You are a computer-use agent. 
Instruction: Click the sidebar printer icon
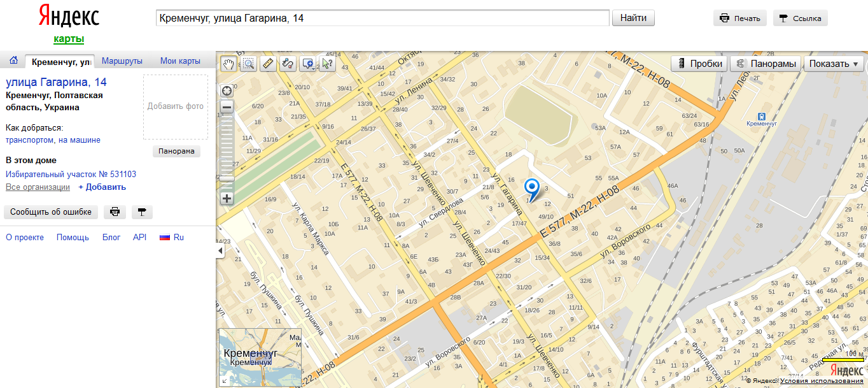115,212
